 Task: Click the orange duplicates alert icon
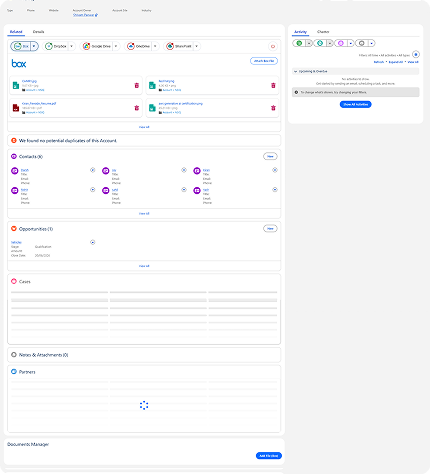click(x=14, y=141)
